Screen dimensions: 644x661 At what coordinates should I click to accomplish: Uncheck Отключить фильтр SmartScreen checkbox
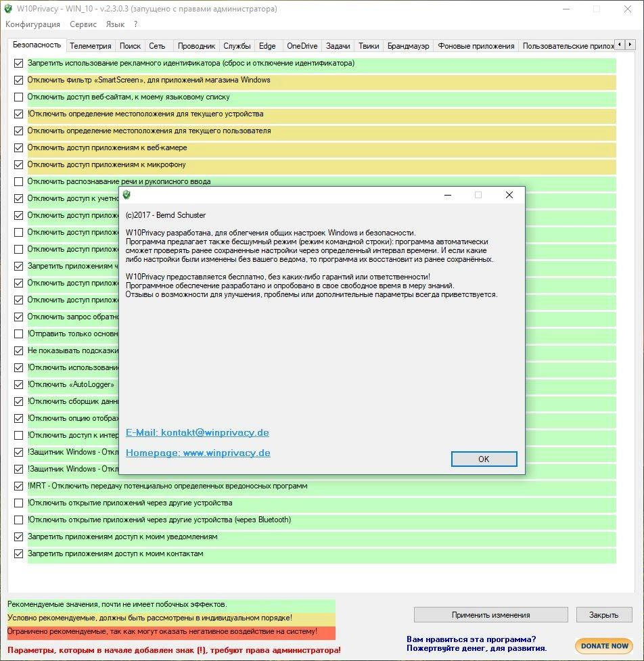[18, 80]
